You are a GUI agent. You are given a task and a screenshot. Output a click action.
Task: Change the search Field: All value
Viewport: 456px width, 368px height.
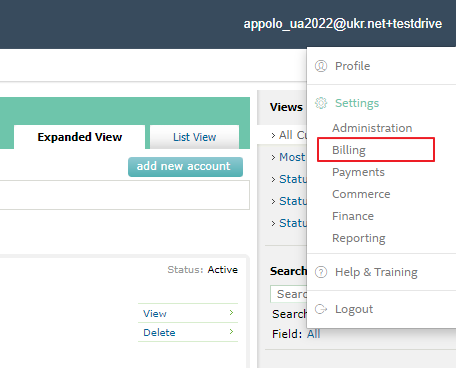point(313,334)
